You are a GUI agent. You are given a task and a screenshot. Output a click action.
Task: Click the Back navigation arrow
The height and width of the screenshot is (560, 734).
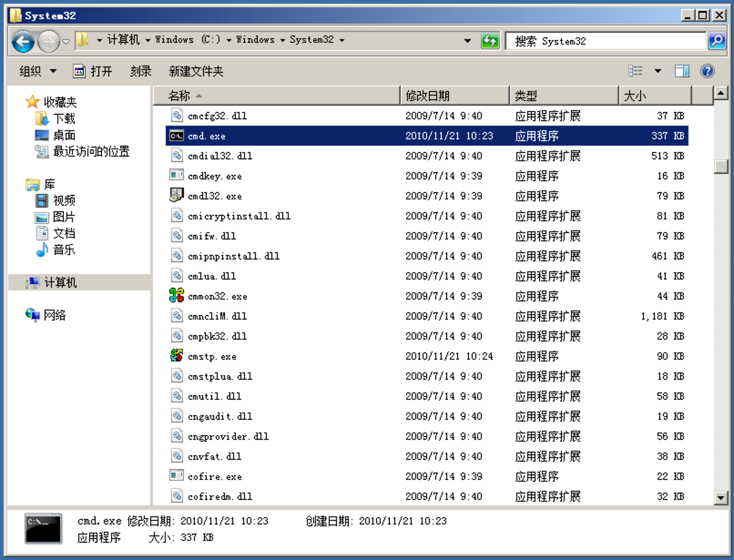coord(23,41)
